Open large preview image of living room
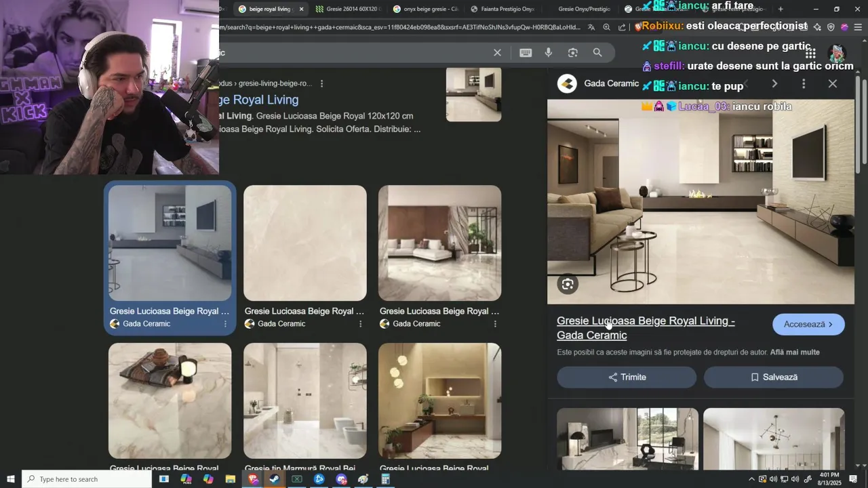Screen dimensions: 868x488 [701, 202]
